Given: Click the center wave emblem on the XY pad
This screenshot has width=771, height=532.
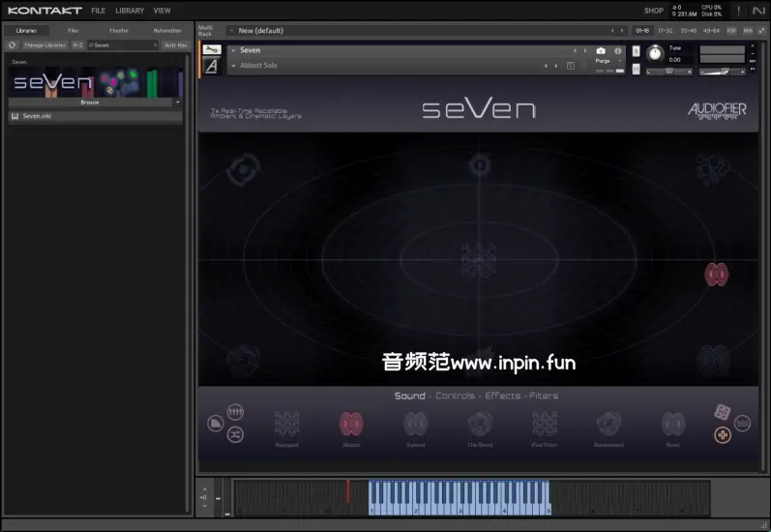Looking at the screenshot, I should point(479,259).
